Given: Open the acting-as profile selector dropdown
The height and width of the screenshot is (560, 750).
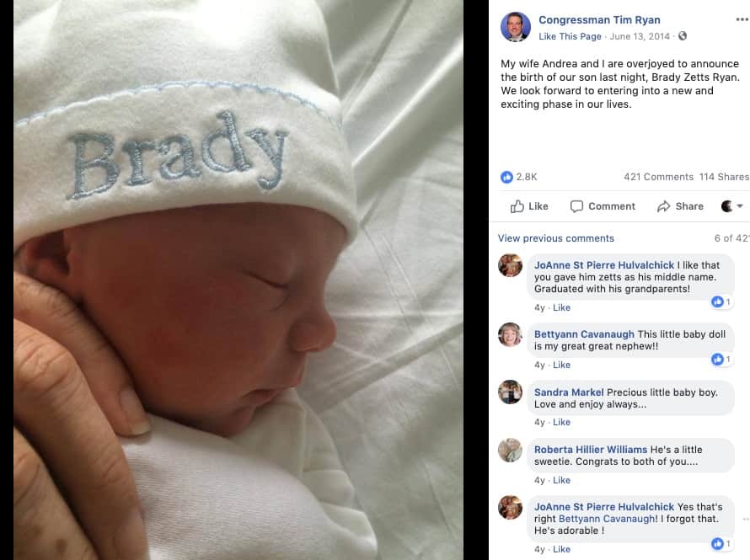Looking at the screenshot, I should (x=731, y=206).
